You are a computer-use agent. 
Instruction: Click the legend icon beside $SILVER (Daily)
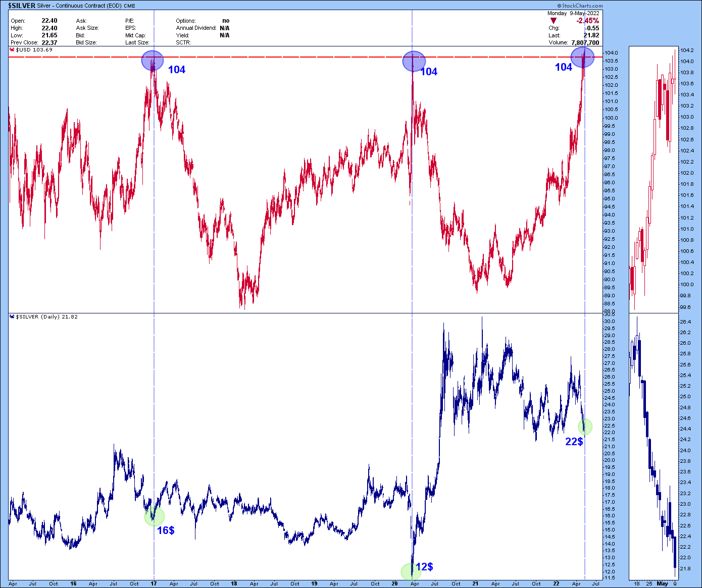click(x=12, y=317)
